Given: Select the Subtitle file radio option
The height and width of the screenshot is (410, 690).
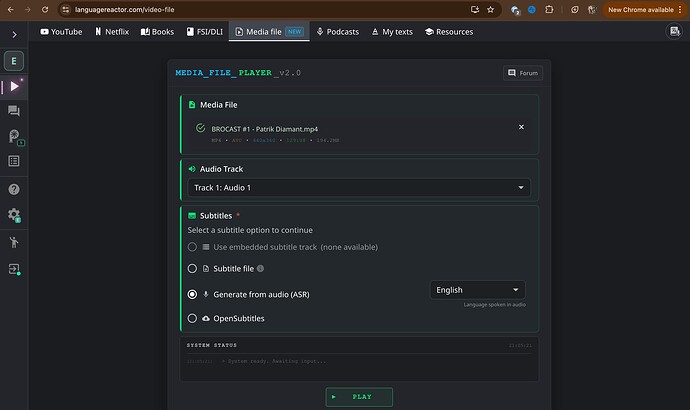Looking at the screenshot, I should (193, 269).
